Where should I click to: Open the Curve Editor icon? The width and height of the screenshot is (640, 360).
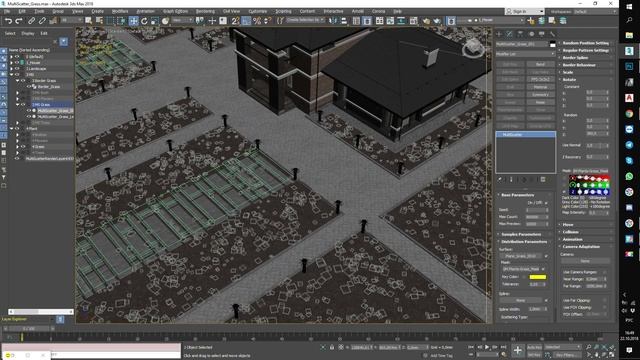pyautogui.click(x=390, y=20)
